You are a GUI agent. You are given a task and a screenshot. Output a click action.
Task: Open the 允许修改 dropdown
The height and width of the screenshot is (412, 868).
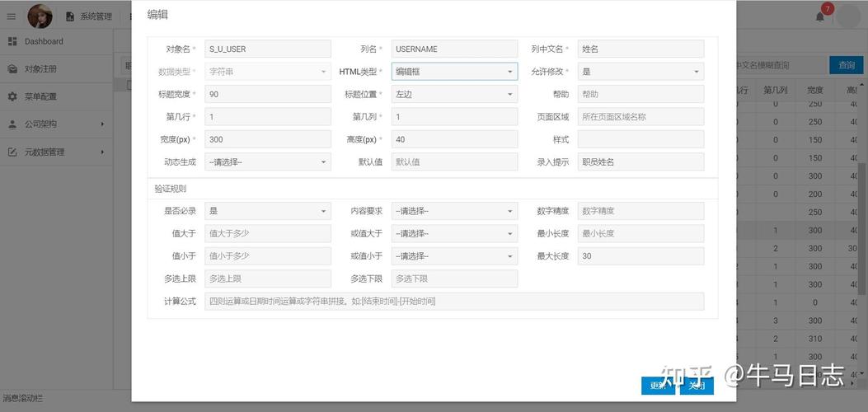tap(640, 72)
